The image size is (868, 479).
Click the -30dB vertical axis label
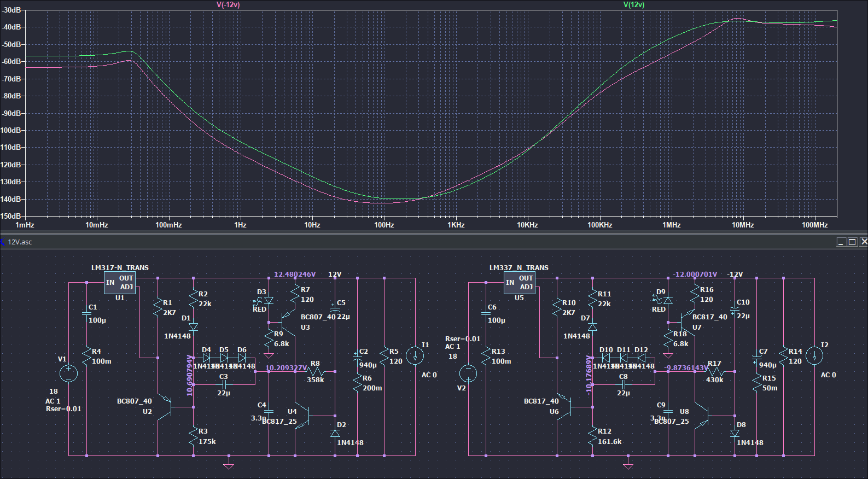click(11, 10)
